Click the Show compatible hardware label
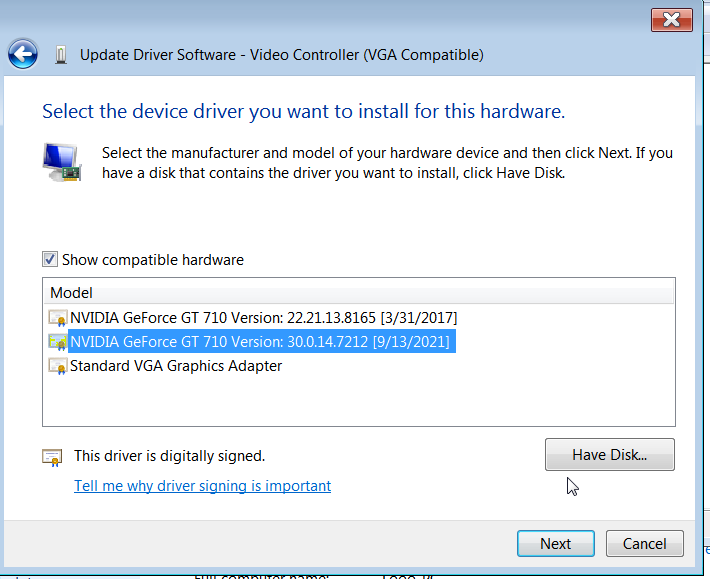The width and height of the screenshot is (710, 579). 153,260
